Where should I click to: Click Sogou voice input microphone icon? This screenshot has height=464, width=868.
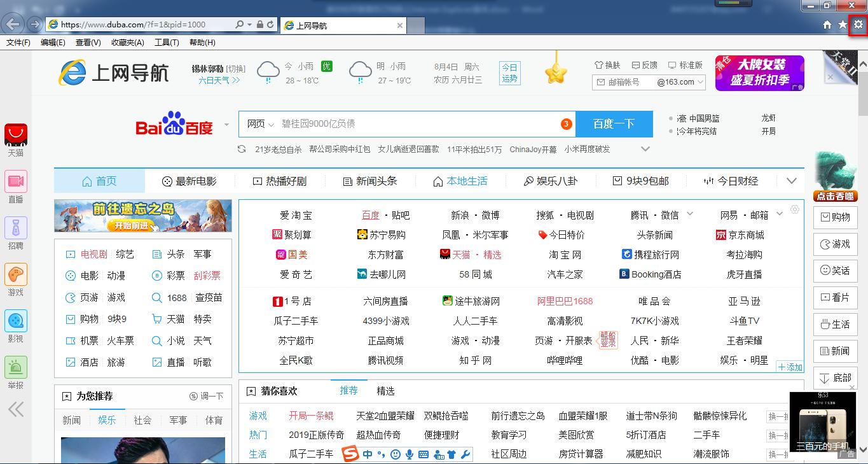click(x=410, y=454)
